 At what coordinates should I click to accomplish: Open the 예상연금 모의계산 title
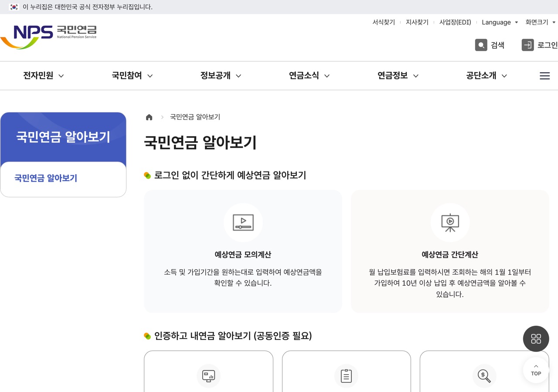click(x=243, y=254)
